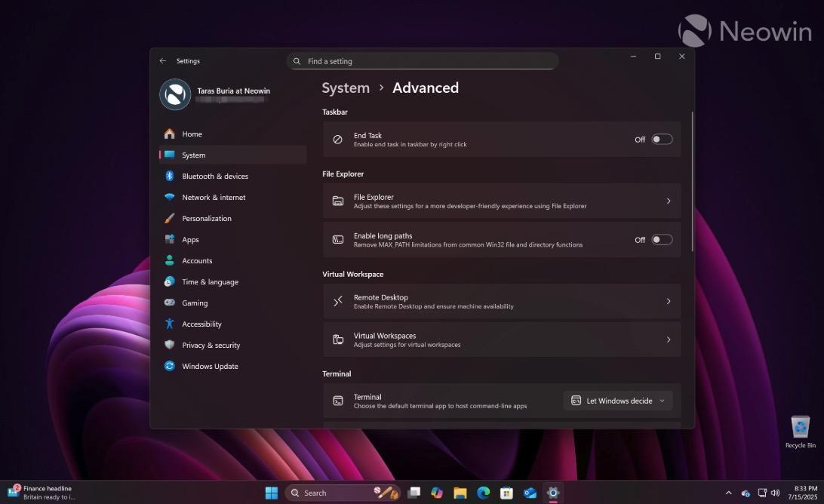Viewport: 824px width, 504px height.
Task: Open Time & language settings
Action: point(210,281)
